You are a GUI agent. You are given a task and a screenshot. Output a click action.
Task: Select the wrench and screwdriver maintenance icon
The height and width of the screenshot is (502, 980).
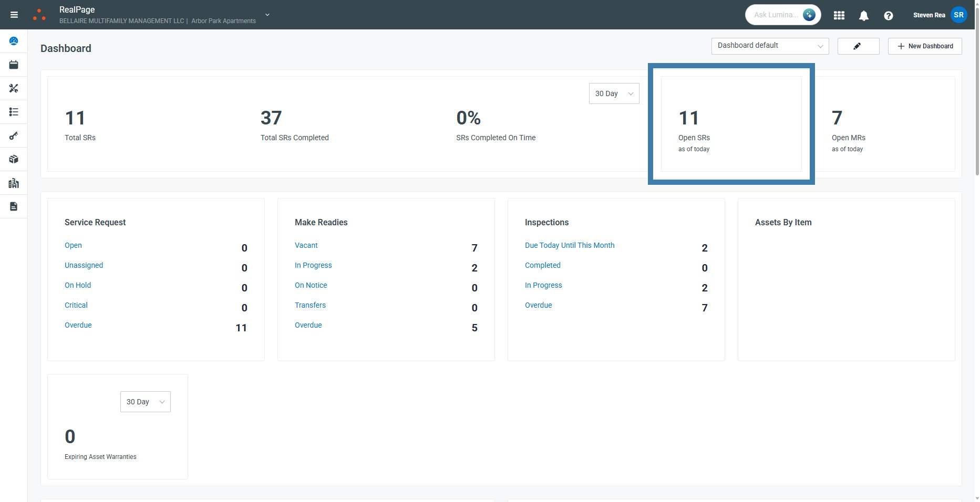pos(14,88)
